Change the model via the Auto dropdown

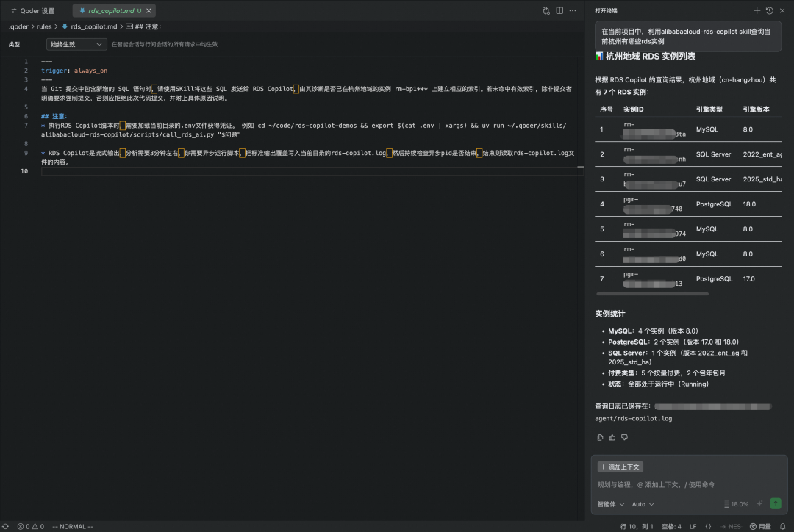click(643, 504)
